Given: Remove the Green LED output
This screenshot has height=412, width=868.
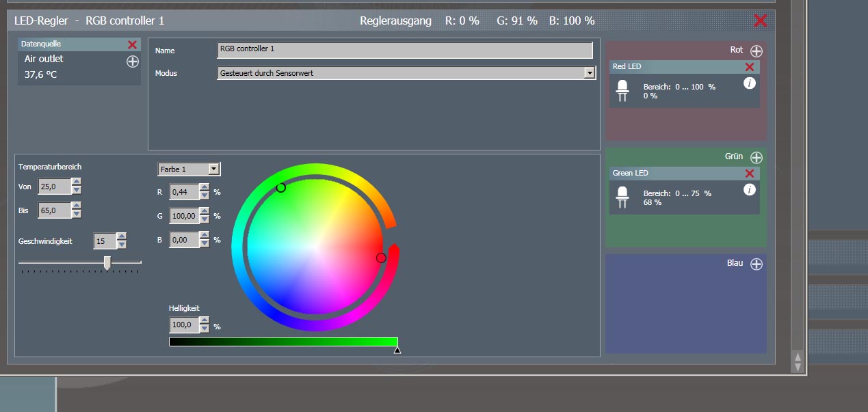Looking at the screenshot, I should pos(750,174).
